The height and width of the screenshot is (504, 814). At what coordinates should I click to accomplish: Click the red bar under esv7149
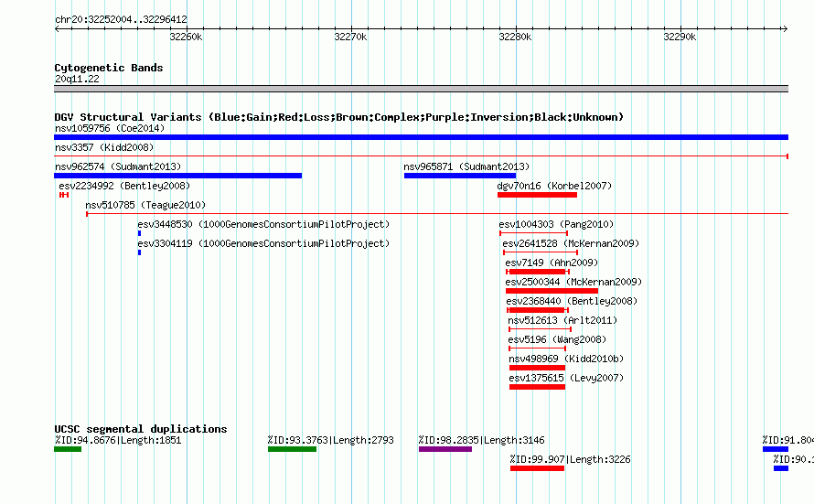click(x=538, y=272)
